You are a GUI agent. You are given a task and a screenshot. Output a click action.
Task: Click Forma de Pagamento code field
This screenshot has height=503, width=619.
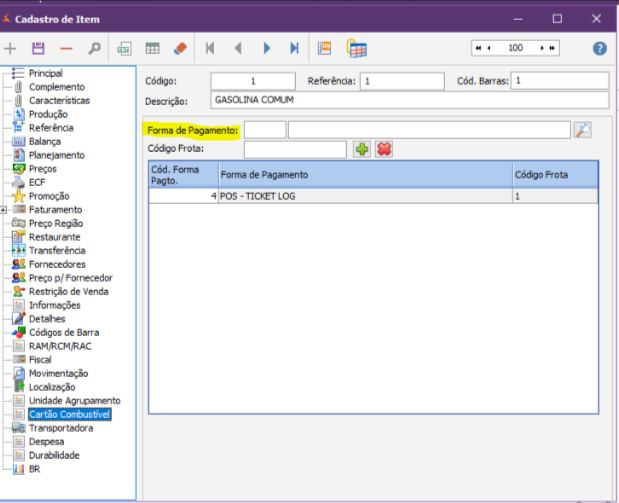(265, 130)
